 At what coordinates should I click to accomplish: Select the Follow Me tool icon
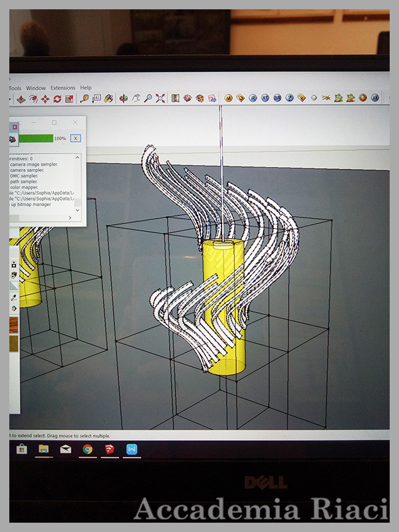pos(33,99)
